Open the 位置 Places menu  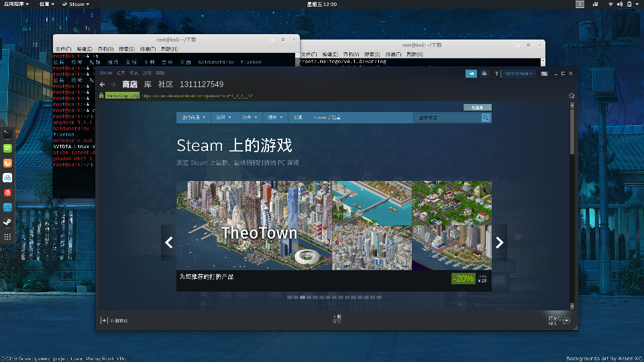point(46,4)
